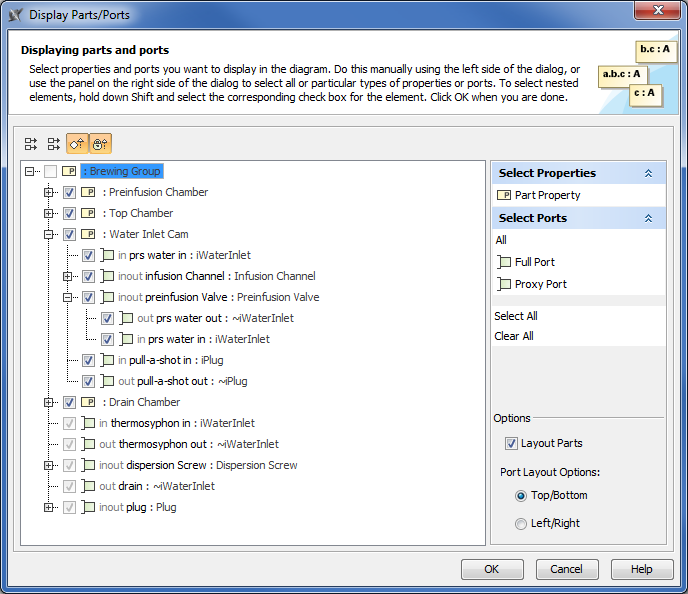Select the Top/Bottom port layout radio
688x594 pixels.
tap(521, 496)
